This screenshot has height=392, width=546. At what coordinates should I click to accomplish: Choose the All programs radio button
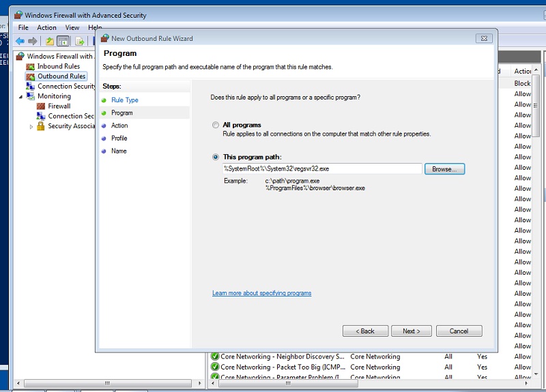coord(216,125)
